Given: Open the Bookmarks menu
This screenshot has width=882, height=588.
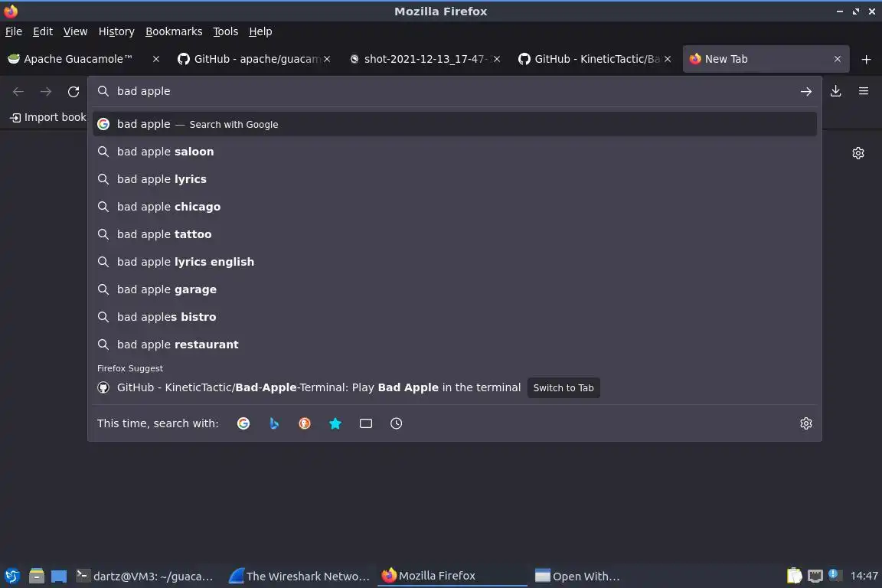Looking at the screenshot, I should pos(174,31).
